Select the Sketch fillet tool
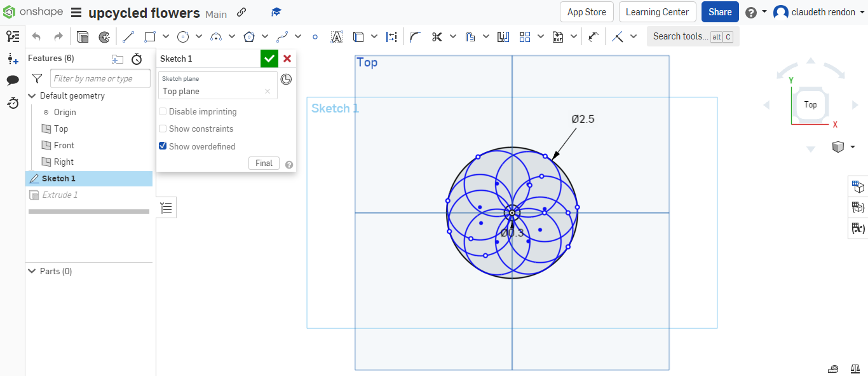 415,37
